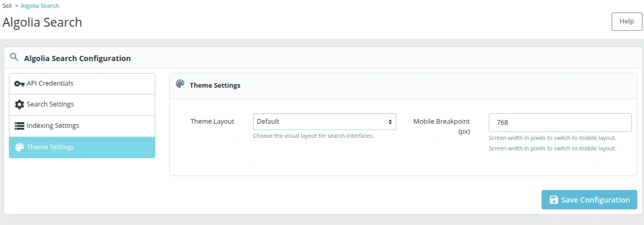This screenshot has width=644, height=225.
Task: Click the palette icon in Theme Settings tab
Action: pyautogui.click(x=19, y=147)
